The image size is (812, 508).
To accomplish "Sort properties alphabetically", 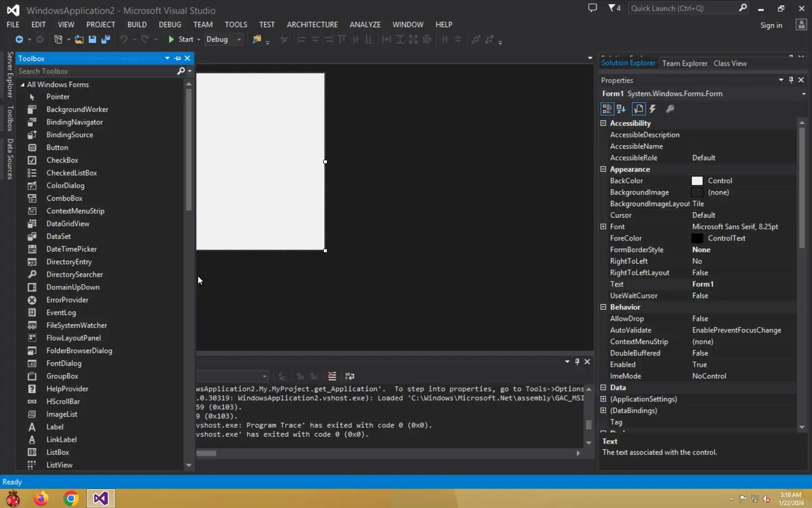I will tap(621, 109).
